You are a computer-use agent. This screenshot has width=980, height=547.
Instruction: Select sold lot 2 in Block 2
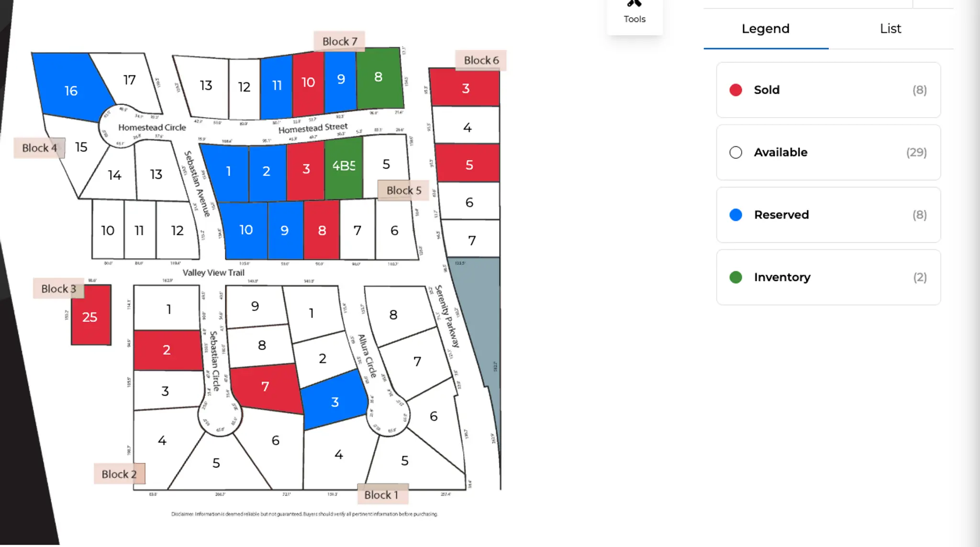point(167,350)
